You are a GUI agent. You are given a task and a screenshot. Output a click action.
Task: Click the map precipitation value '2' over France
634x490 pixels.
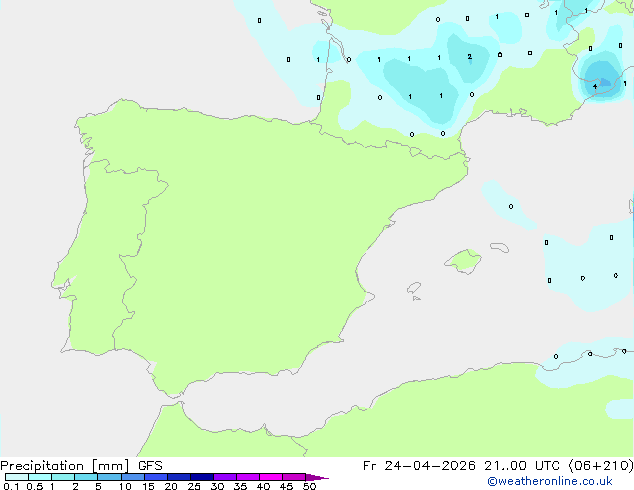pos(469,57)
